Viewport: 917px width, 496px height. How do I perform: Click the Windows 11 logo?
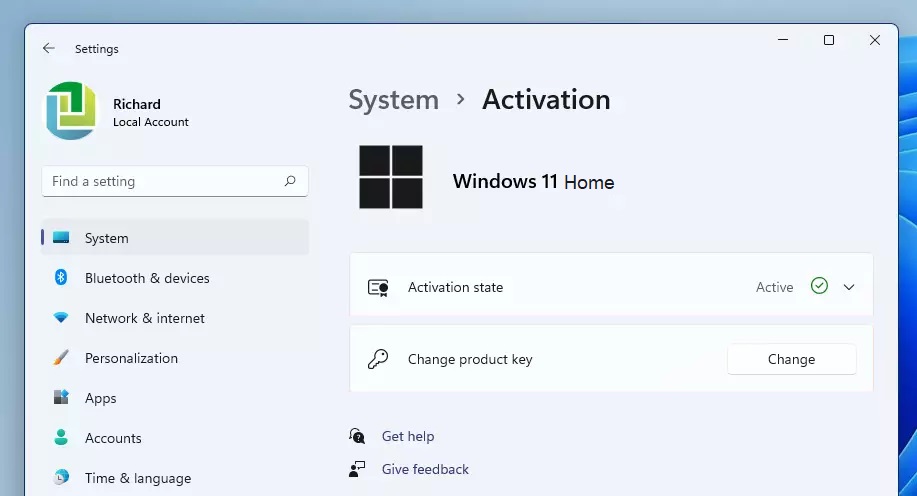[391, 177]
